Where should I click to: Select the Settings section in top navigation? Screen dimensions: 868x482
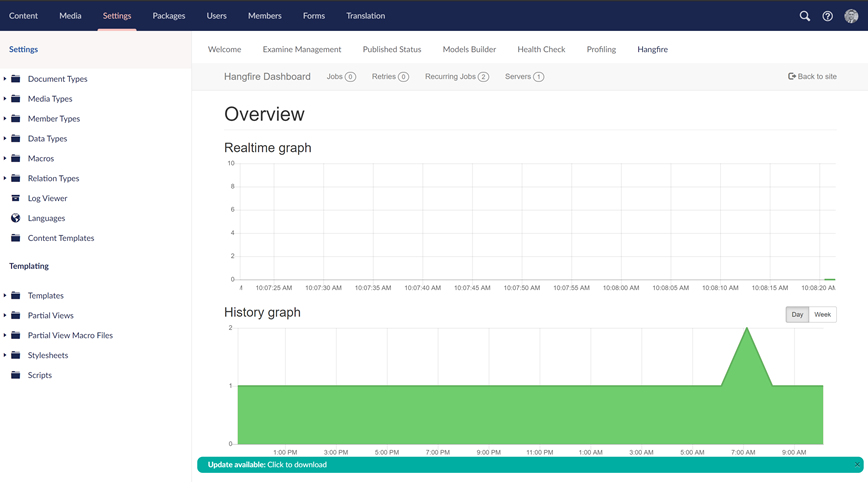click(117, 15)
